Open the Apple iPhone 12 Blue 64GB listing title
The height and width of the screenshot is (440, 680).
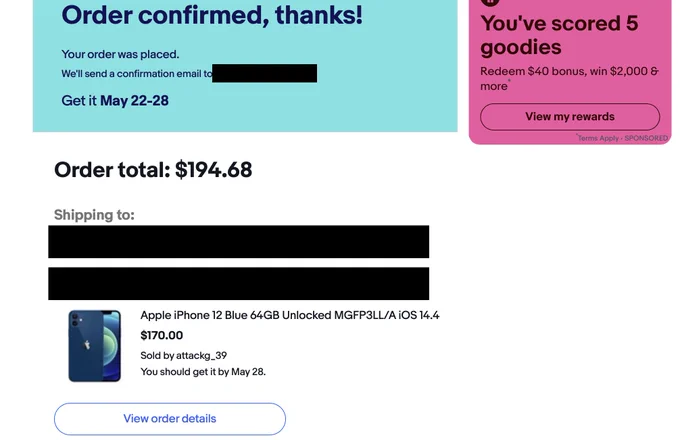(290, 315)
